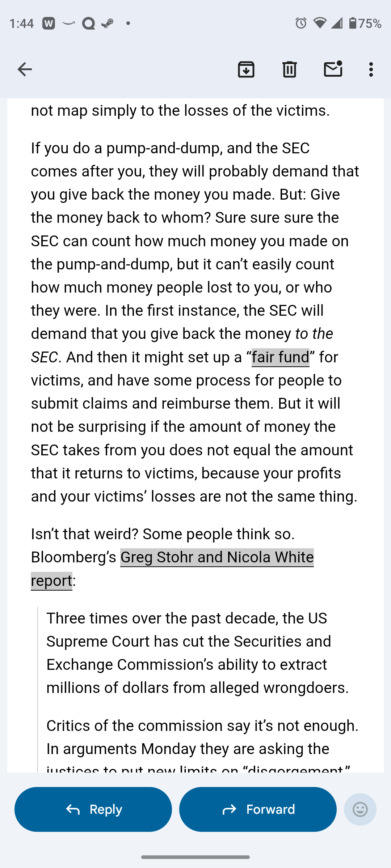Tap the Forward button

tap(258, 809)
